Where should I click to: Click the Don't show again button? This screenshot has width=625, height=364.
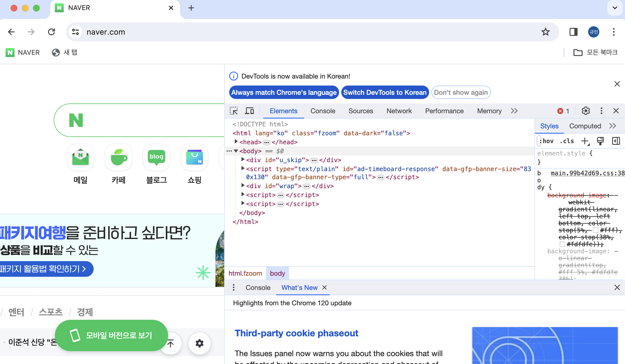pyautogui.click(x=461, y=93)
